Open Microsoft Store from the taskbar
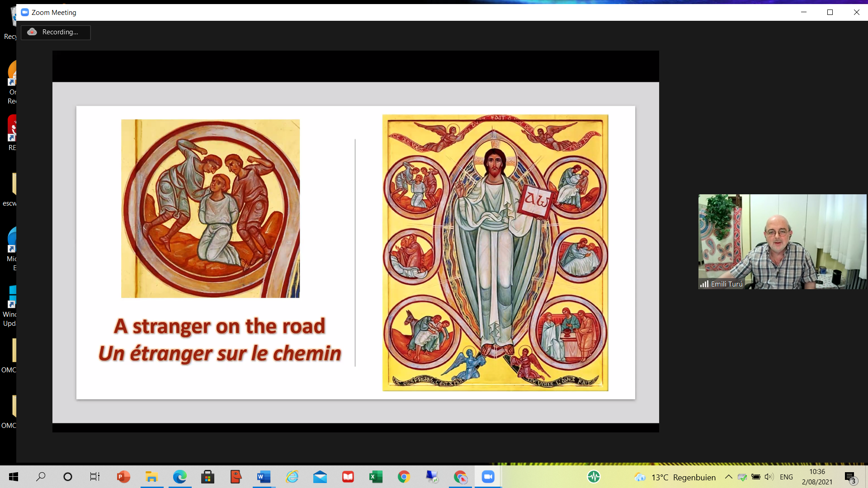The width and height of the screenshot is (868, 488). (208, 477)
